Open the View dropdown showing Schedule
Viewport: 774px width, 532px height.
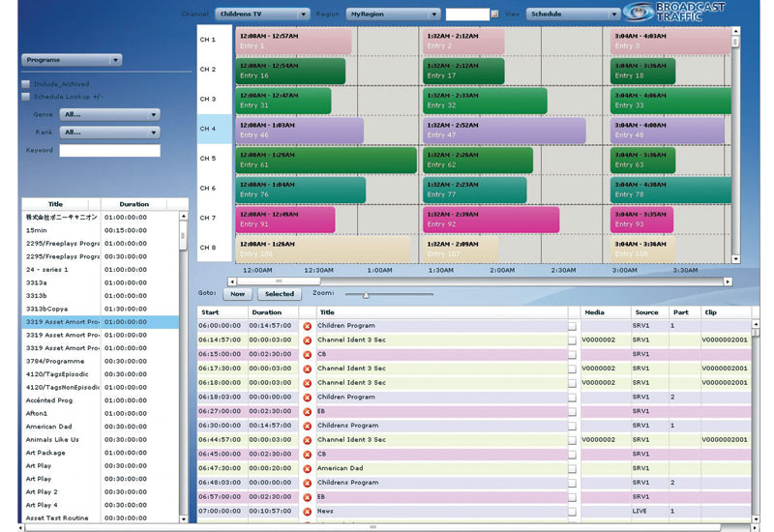click(573, 15)
